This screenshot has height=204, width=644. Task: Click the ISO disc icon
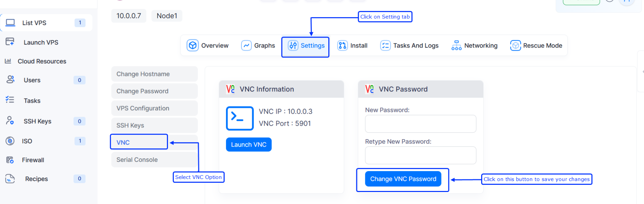(10, 141)
